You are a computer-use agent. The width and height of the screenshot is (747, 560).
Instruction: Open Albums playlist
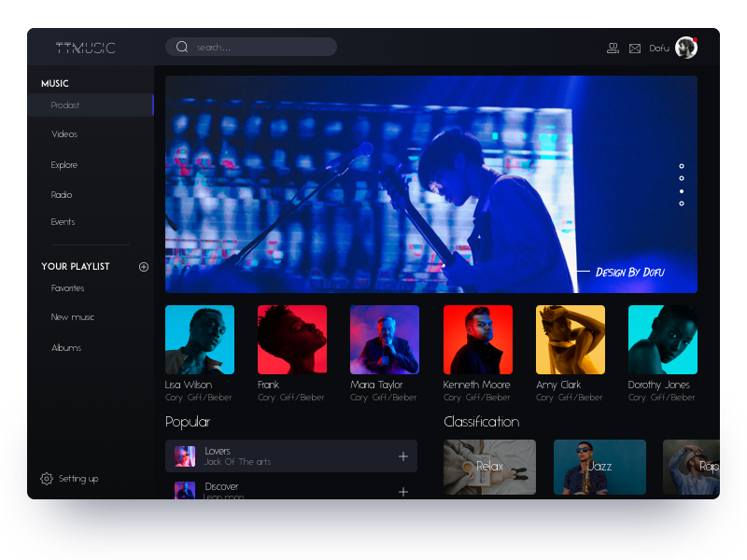pyautogui.click(x=66, y=348)
